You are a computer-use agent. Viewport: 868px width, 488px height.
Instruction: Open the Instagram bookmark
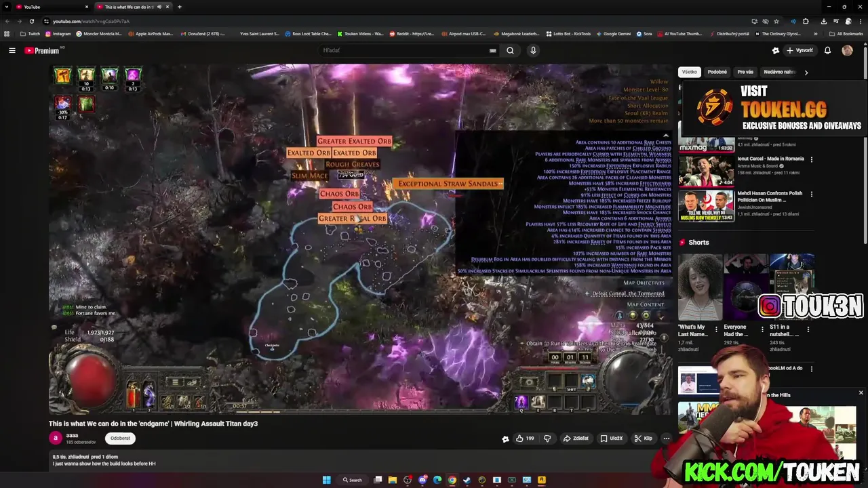[58, 34]
